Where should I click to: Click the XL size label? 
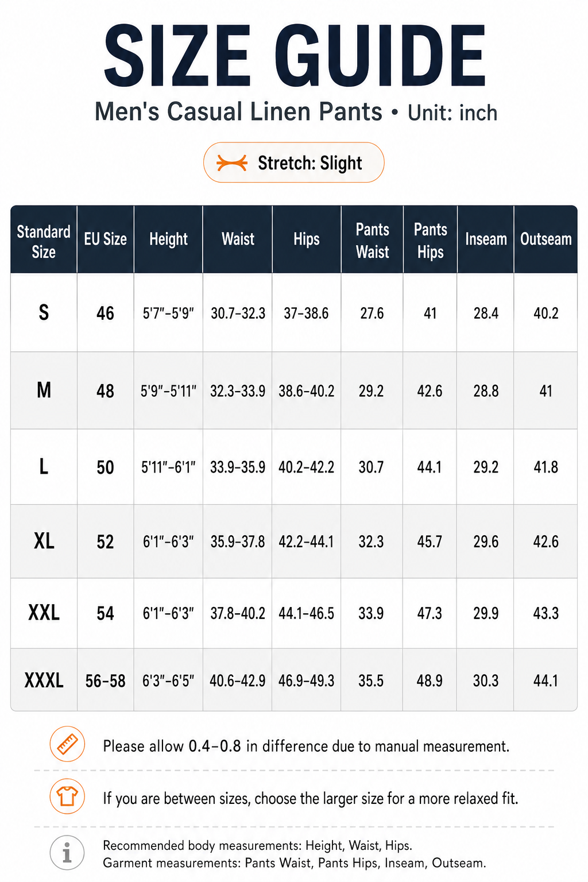(x=44, y=541)
